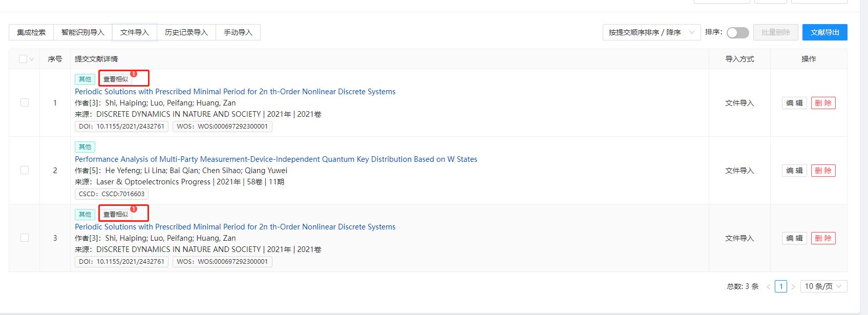Click page number 1 in pagination
The width and height of the screenshot is (868, 315).
pyautogui.click(x=781, y=286)
